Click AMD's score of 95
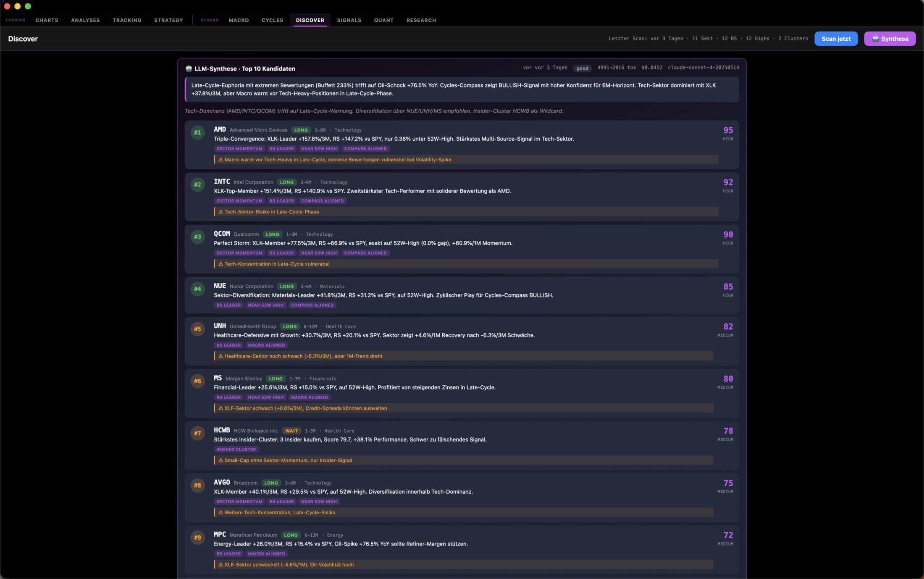Screen dimensions: 924x579 click(x=728, y=130)
